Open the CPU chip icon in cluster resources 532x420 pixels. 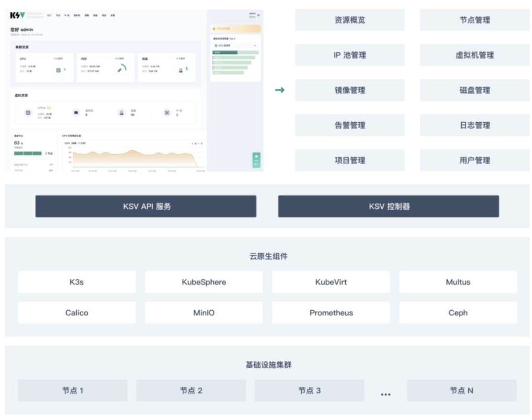58,70
